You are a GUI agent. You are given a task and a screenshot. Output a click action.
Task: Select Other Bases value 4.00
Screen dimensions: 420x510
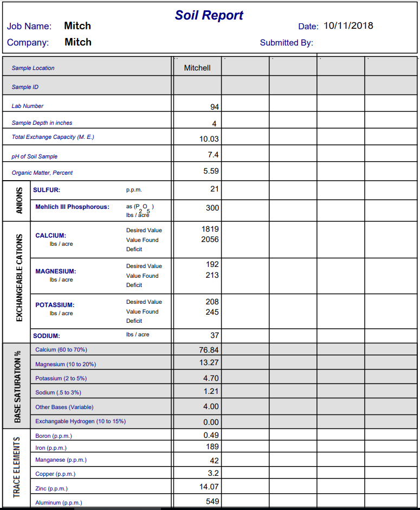tap(211, 406)
